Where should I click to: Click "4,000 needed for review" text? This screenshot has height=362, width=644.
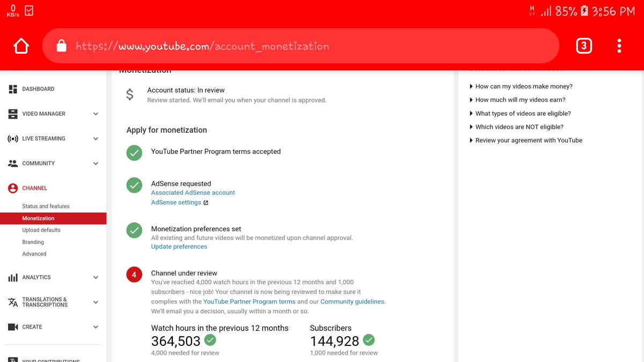point(185,353)
